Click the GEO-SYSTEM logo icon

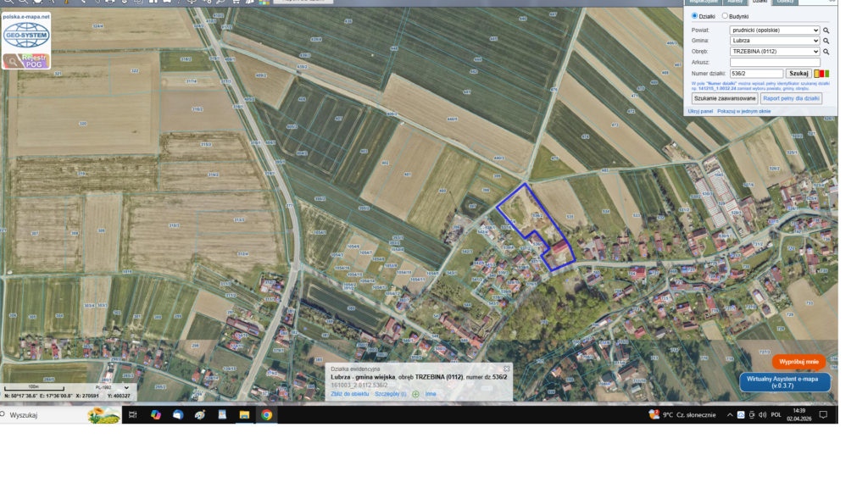(26, 34)
